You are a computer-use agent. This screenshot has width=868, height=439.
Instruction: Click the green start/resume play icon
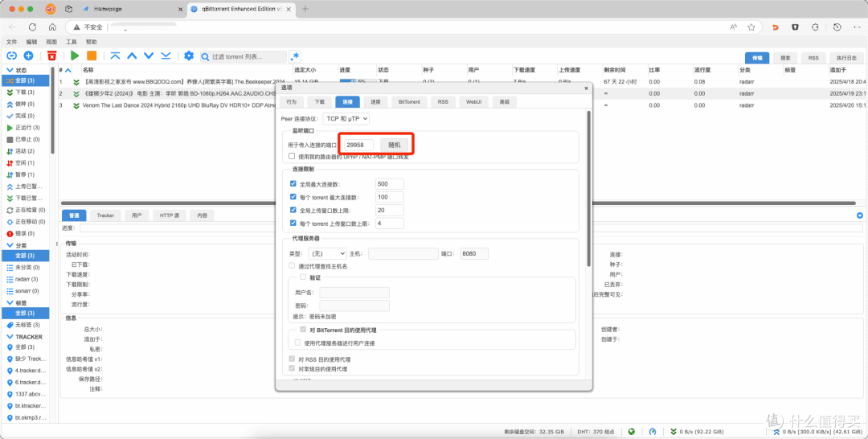coord(75,56)
